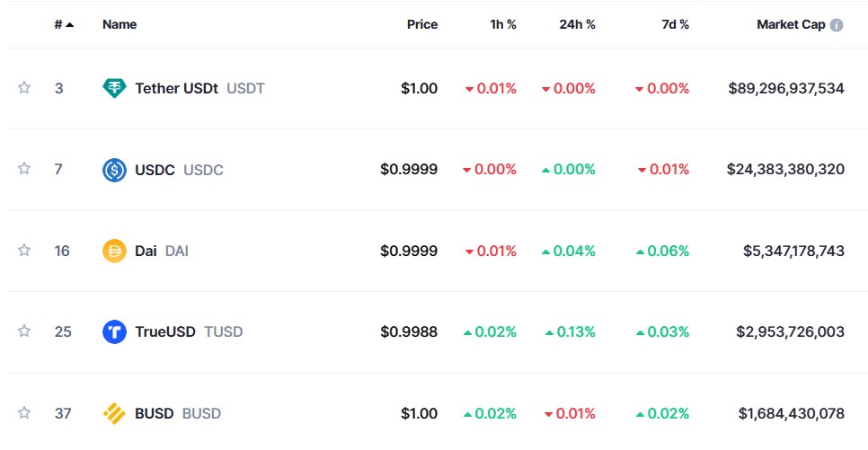Click the Dai coin logo
The image size is (868, 450).
[x=114, y=251]
